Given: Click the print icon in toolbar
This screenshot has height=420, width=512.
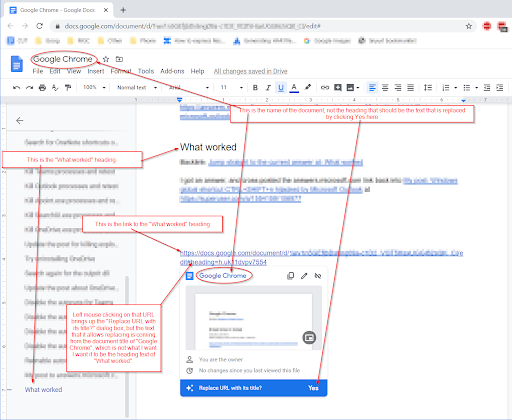Looking at the screenshot, I should [x=42, y=88].
